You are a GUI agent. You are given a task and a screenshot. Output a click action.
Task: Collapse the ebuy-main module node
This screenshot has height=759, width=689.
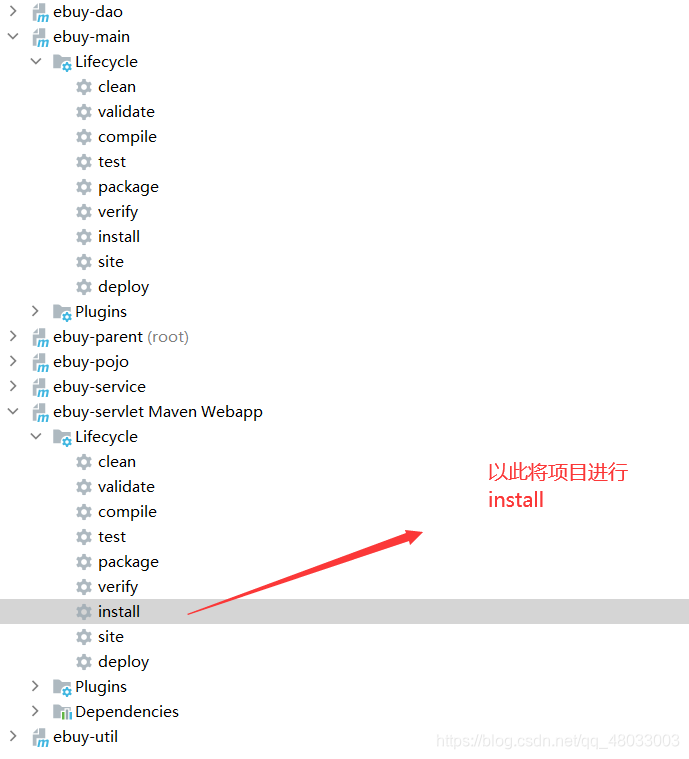coord(13,36)
